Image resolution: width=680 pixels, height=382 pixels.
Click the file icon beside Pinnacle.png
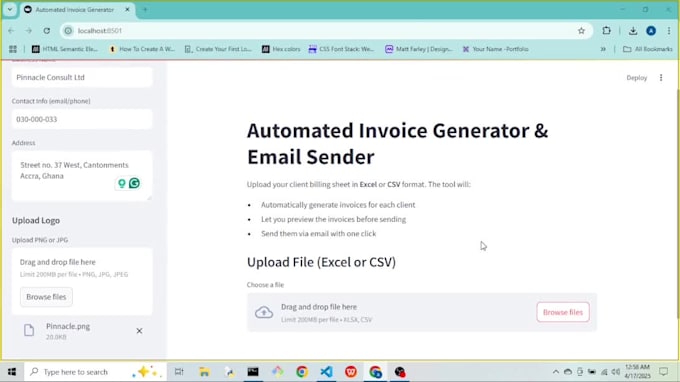(29, 330)
